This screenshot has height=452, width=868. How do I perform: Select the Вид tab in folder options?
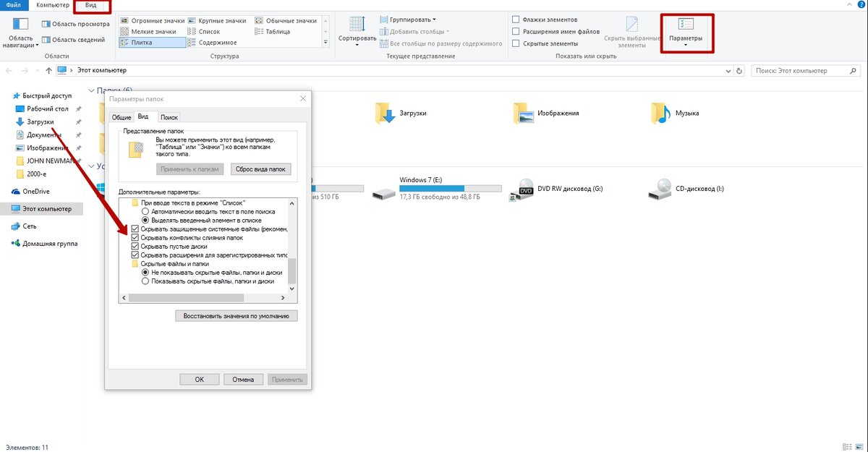coord(144,116)
